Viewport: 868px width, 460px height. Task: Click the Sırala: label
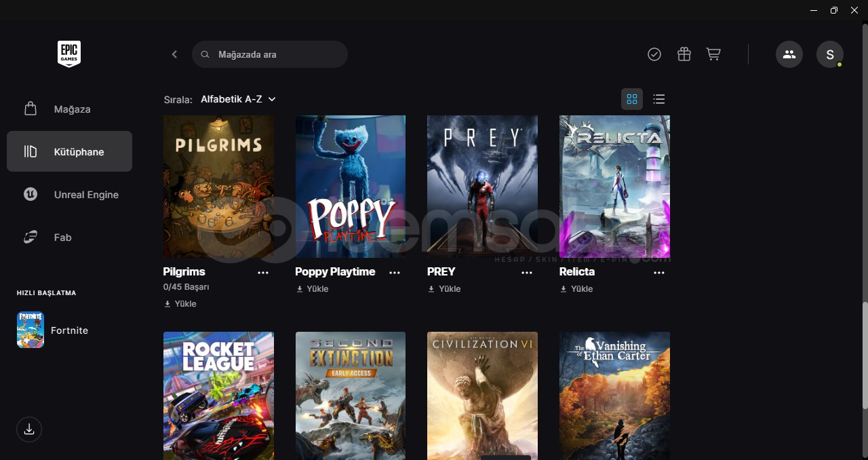point(178,100)
